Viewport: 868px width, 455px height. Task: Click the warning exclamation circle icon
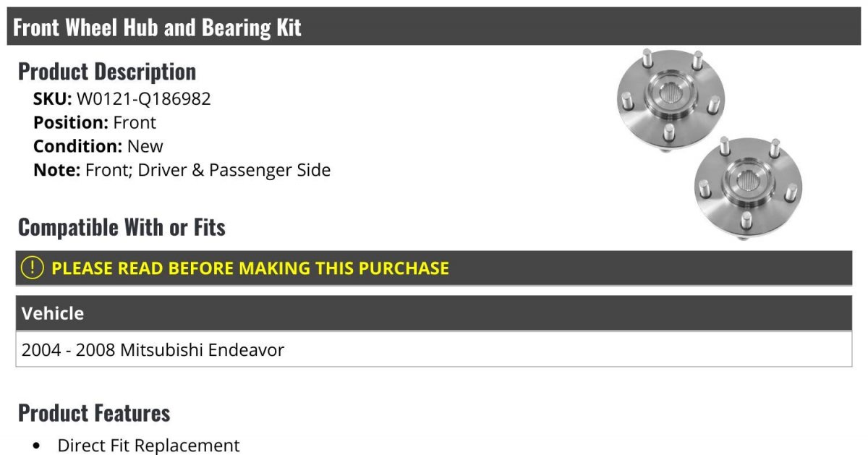click(x=33, y=268)
